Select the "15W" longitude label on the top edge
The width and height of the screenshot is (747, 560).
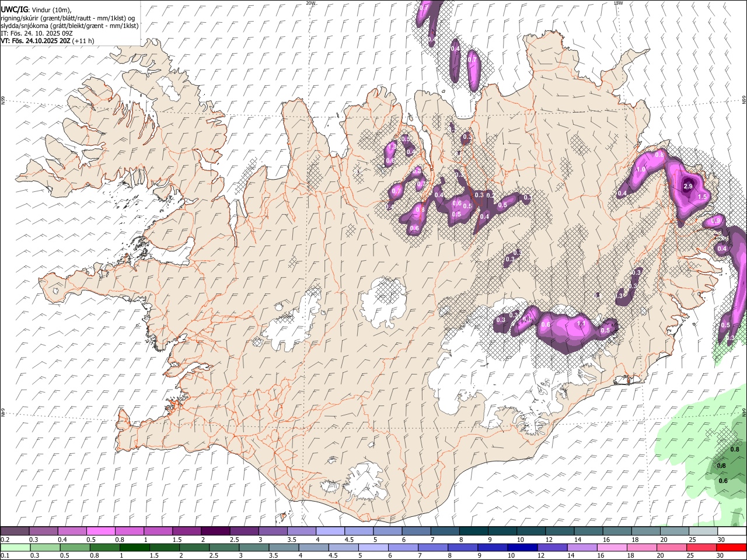point(619,3)
